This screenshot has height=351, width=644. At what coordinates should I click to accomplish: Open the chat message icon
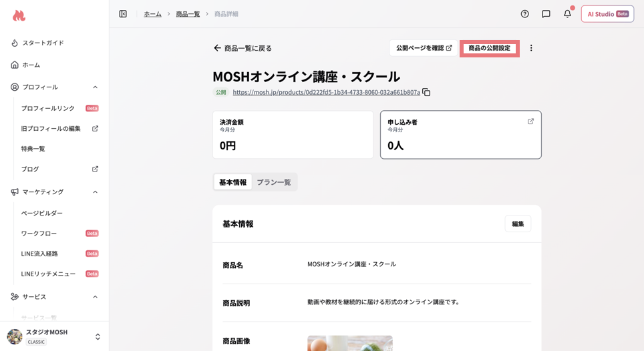click(x=546, y=14)
